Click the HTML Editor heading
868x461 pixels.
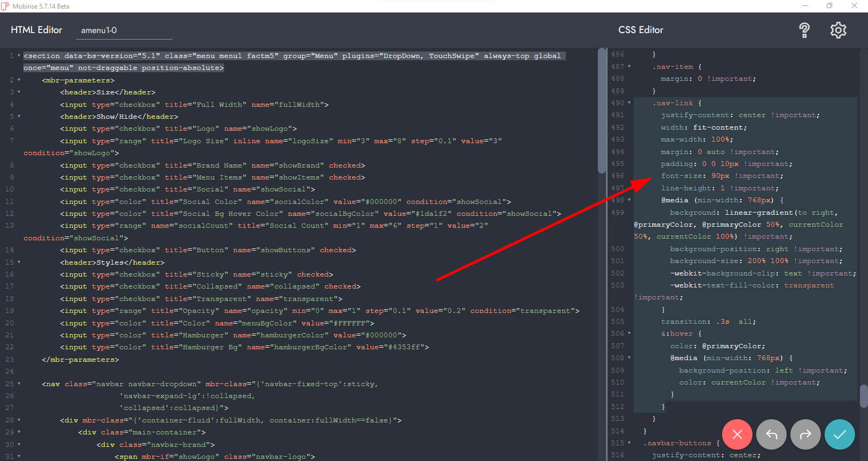tap(36, 30)
